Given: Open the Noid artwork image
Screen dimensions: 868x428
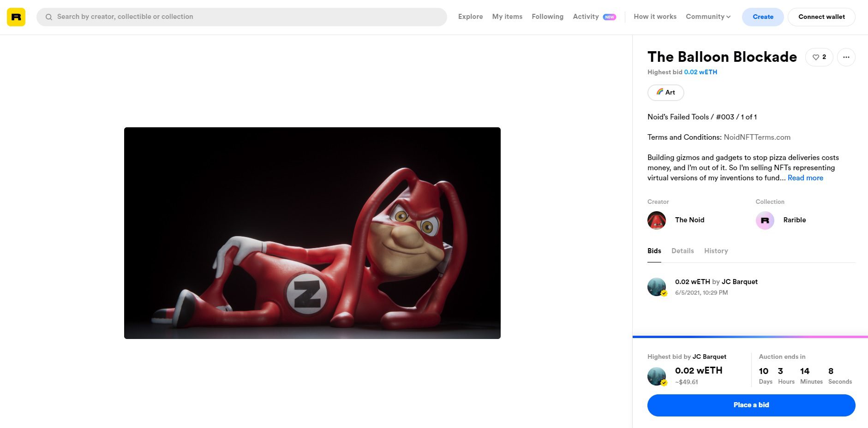Looking at the screenshot, I should pyautogui.click(x=312, y=233).
